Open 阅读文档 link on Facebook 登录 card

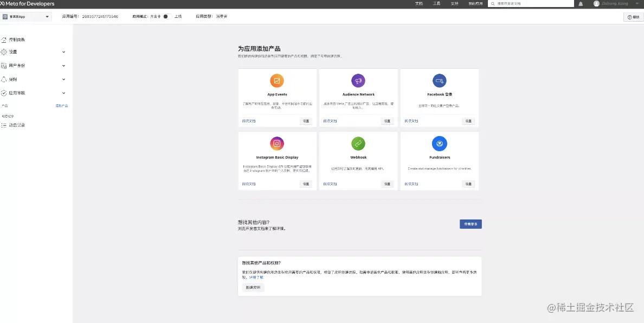tap(411, 121)
